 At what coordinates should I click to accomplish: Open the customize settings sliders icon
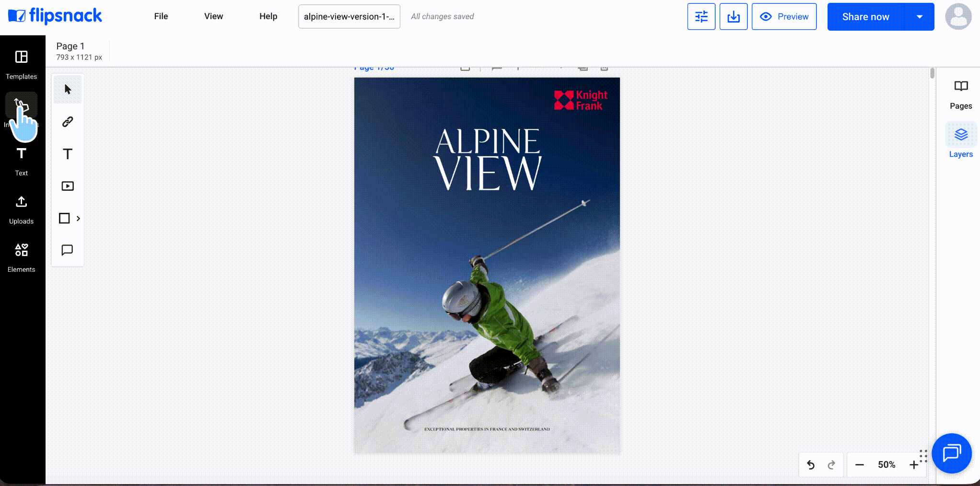coord(701,17)
